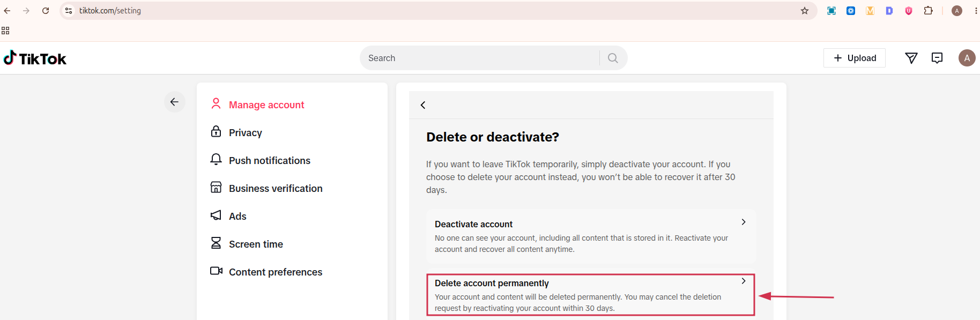Click the Manage account person icon
The width and height of the screenshot is (980, 320).
tap(216, 103)
